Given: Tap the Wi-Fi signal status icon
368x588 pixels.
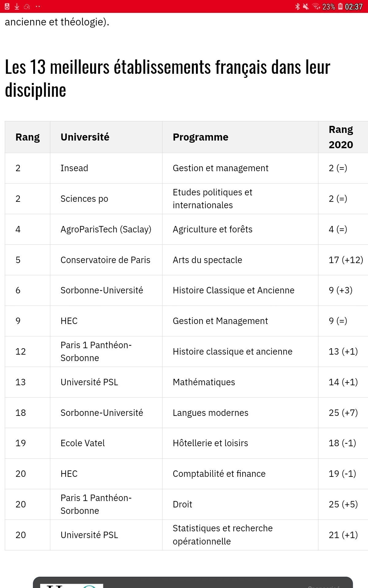Looking at the screenshot, I should (x=316, y=6).
